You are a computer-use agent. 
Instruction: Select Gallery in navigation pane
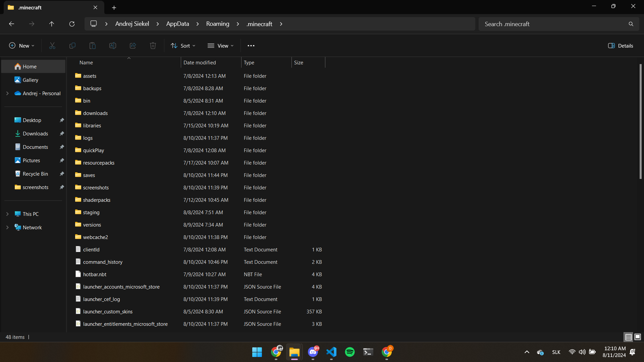34,80
